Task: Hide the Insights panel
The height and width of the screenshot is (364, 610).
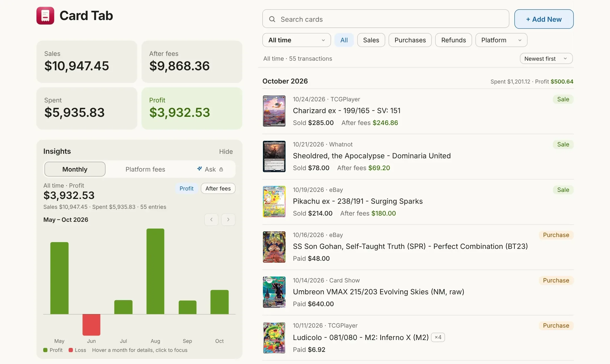Action: [226, 152]
